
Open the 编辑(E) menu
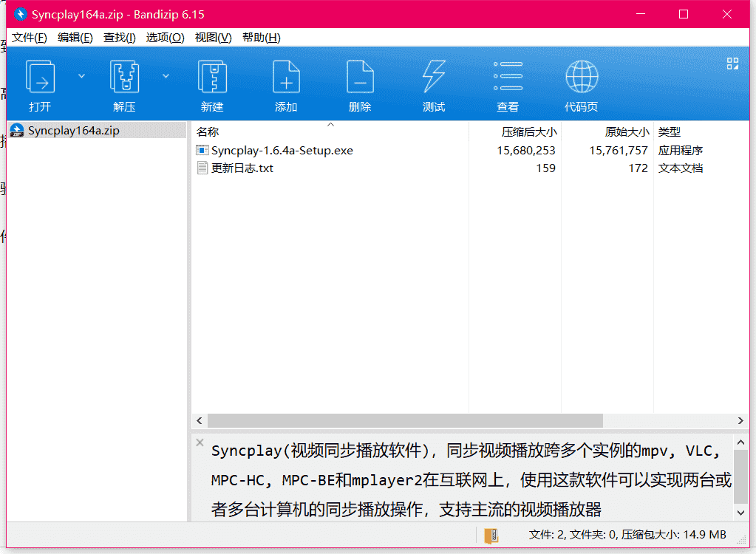coord(75,38)
